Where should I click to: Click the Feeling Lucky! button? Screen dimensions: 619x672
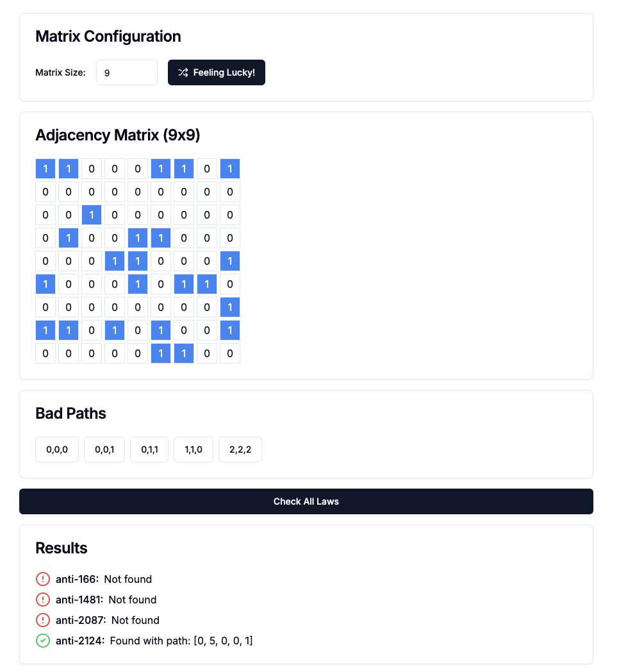click(x=217, y=72)
